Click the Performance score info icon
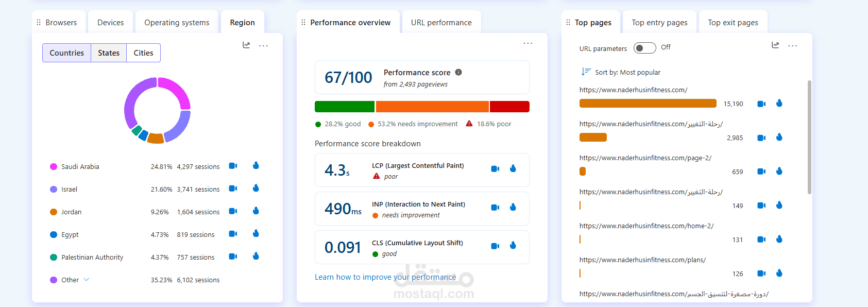The image size is (868, 307). [x=458, y=72]
